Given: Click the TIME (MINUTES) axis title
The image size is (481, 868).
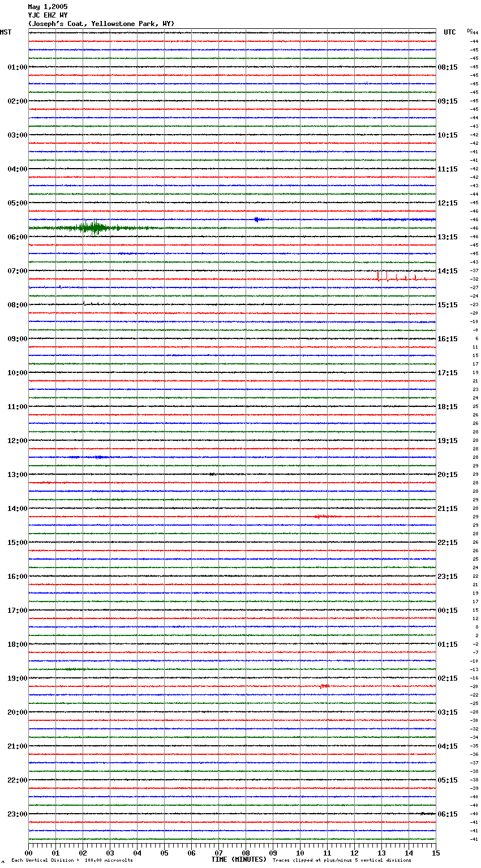Looking at the screenshot, I should (x=239, y=860).
